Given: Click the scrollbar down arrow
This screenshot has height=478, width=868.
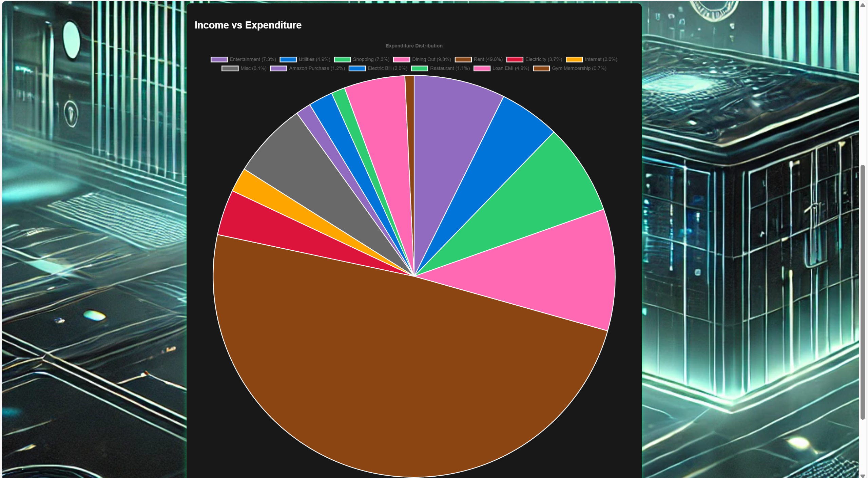Looking at the screenshot, I should click(863, 476).
